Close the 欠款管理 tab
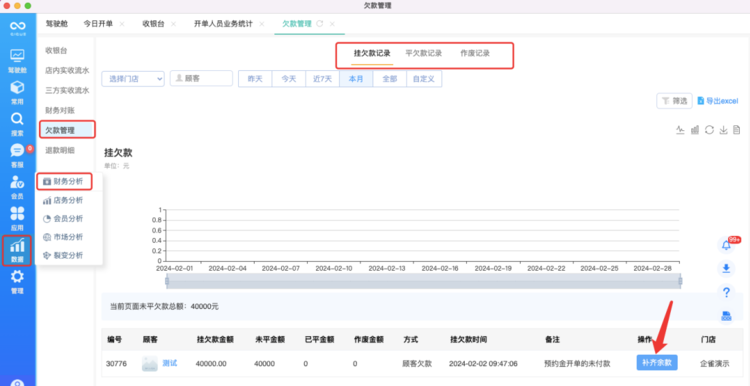Screen dimensions: 750x386 (332, 24)
